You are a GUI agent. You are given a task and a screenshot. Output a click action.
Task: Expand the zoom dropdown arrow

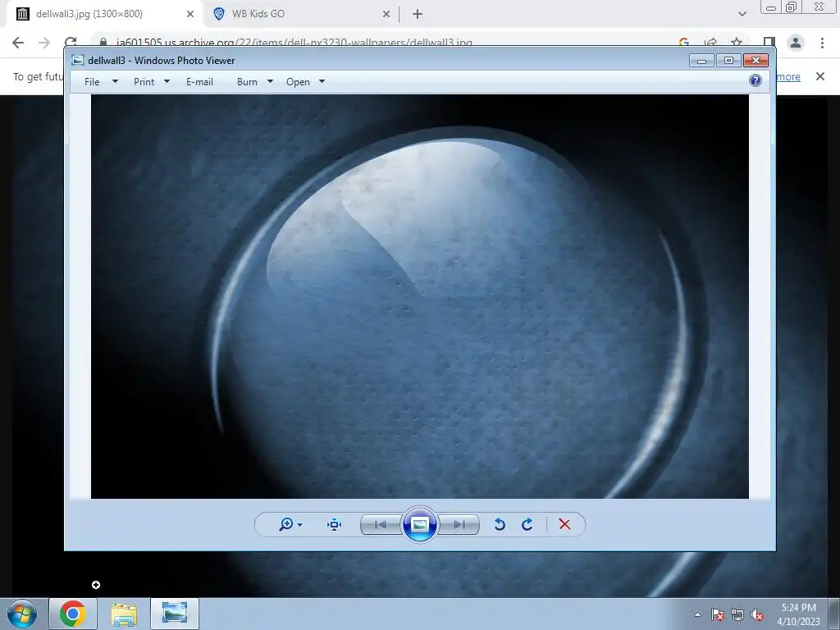pos(300,525)
